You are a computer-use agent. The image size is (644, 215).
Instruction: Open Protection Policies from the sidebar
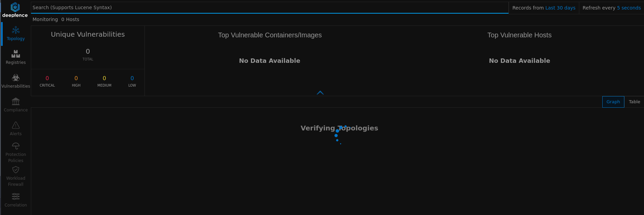15,152
